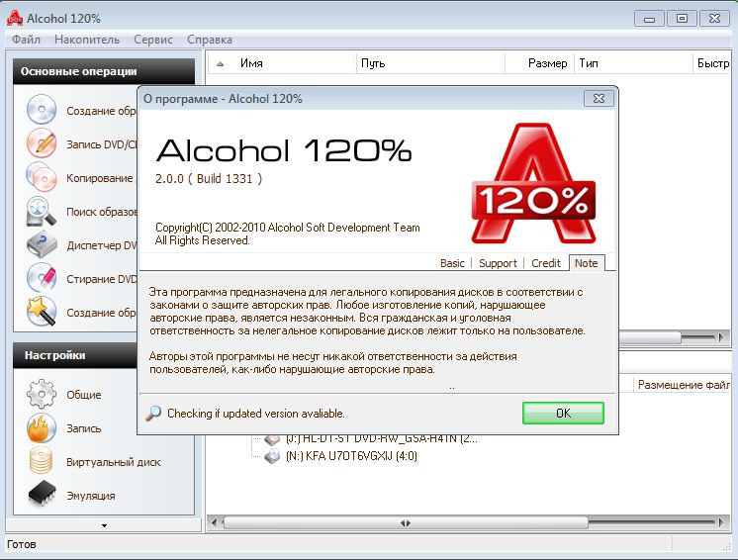Open virtual disk stacked discs icon
Image resolution: width=738 pixels, height=560 pixels.
41,461
